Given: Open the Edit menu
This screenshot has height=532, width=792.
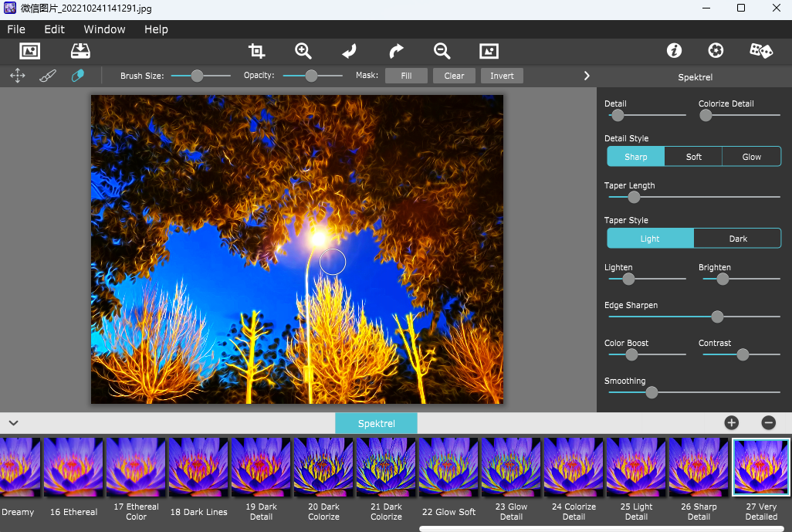Looking at the screenshot, I should pyautogui.click(x=54, y=29).
